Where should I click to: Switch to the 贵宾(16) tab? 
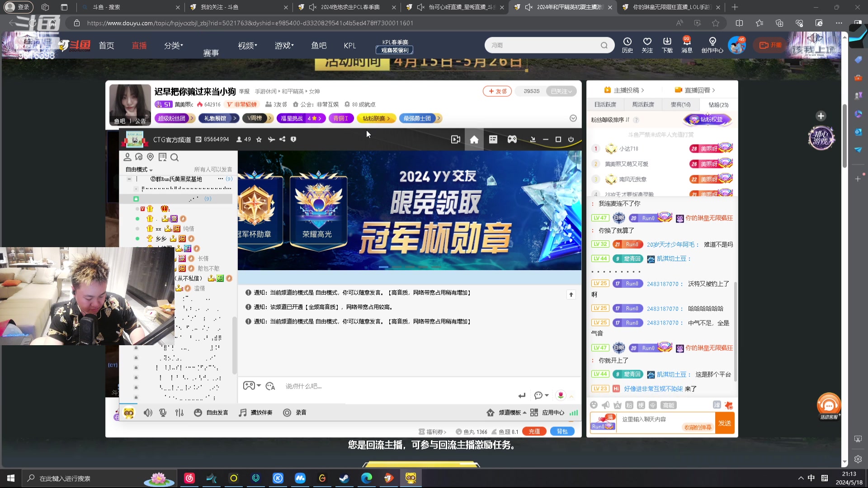tap(680, 104)
